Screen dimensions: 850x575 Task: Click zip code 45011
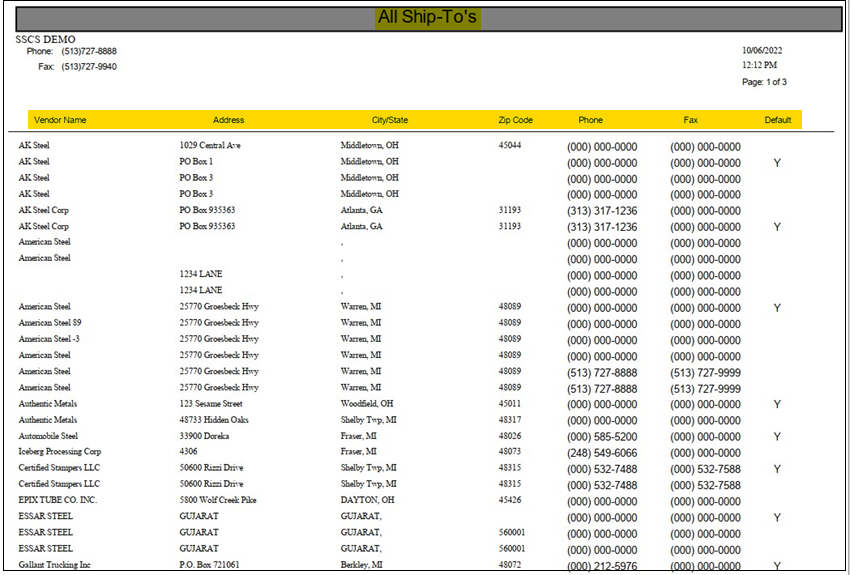point(510,404)
